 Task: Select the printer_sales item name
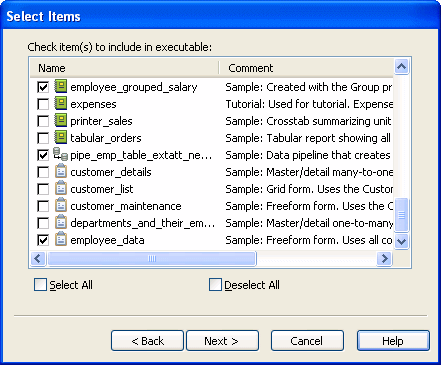101,121
